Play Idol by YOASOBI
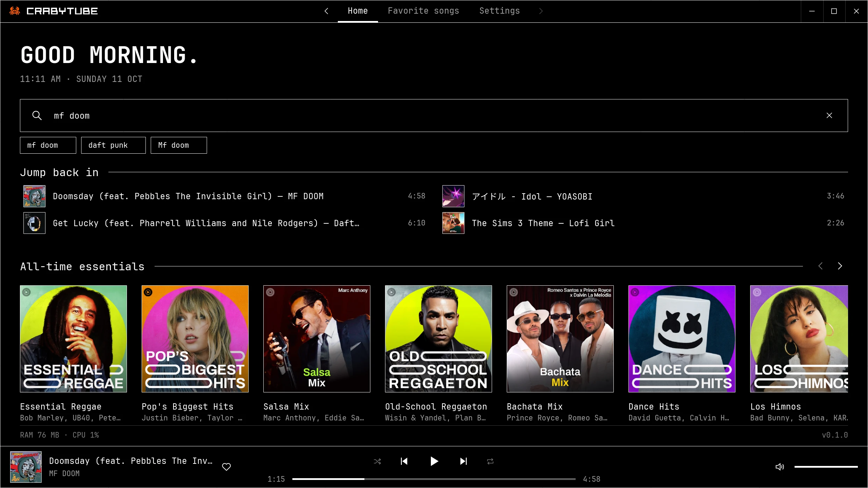This screenshot has height=488, width=868. (x=643, y=196)
